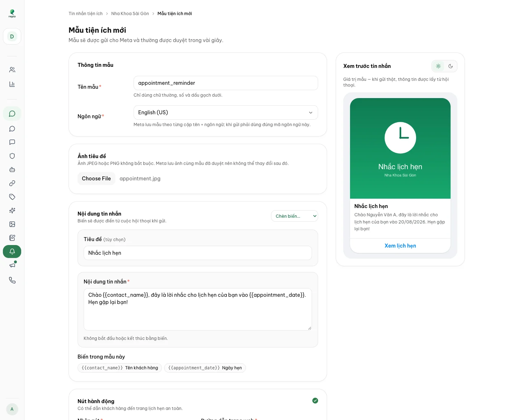Open the megaphone broadcast icon
517x420 pixels.
[12, 265]
